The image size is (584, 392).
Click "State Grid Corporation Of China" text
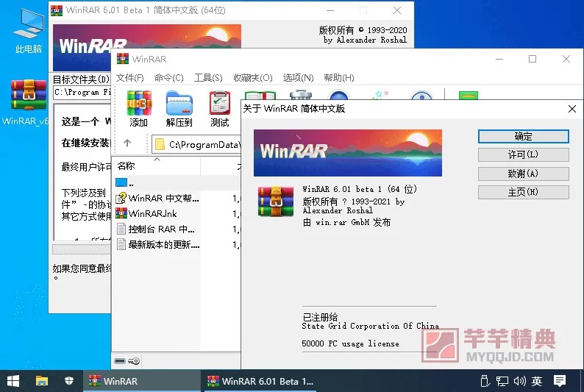(x=370, y=326)
